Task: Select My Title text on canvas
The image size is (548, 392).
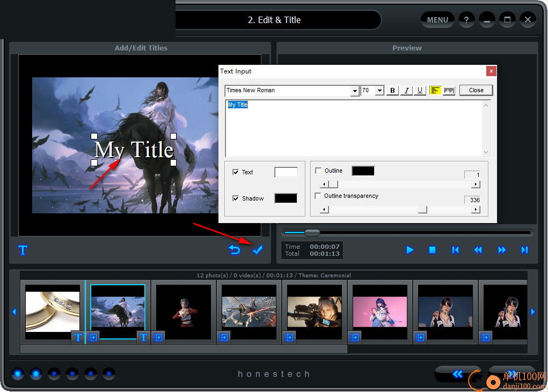Action: 134,150
